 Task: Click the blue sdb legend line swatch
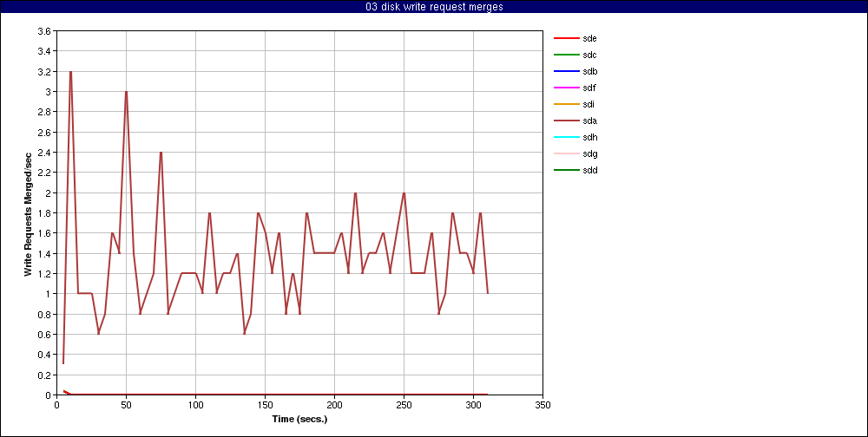coord(566,71)
